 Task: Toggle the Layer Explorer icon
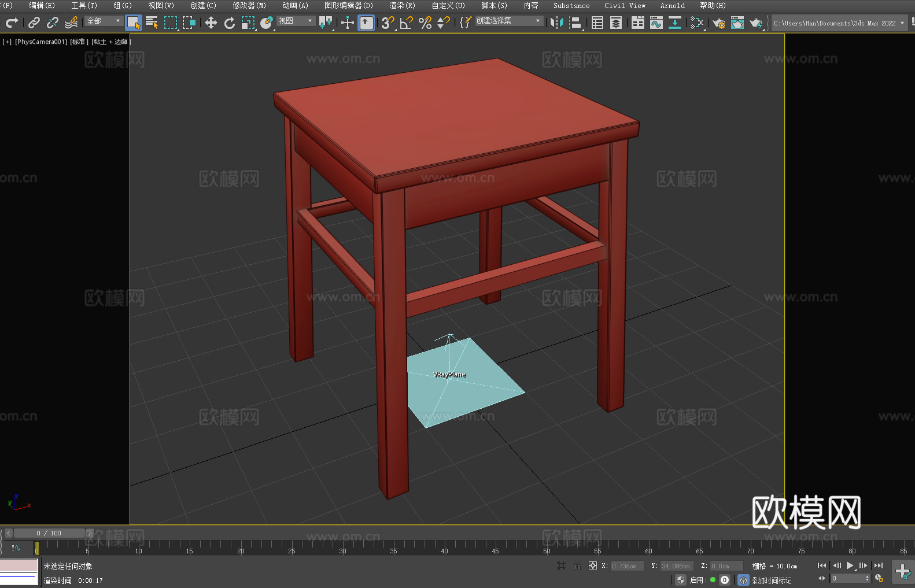[x=616, y=23]
